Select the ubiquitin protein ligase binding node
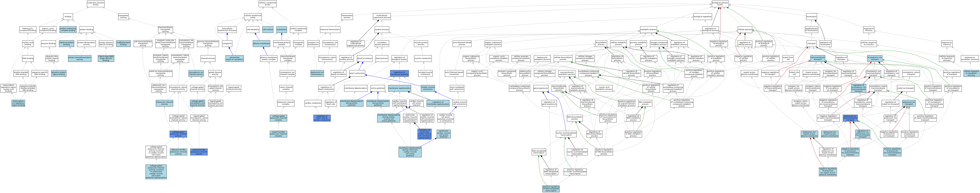 pyautogui.click(x=59, y=73)
